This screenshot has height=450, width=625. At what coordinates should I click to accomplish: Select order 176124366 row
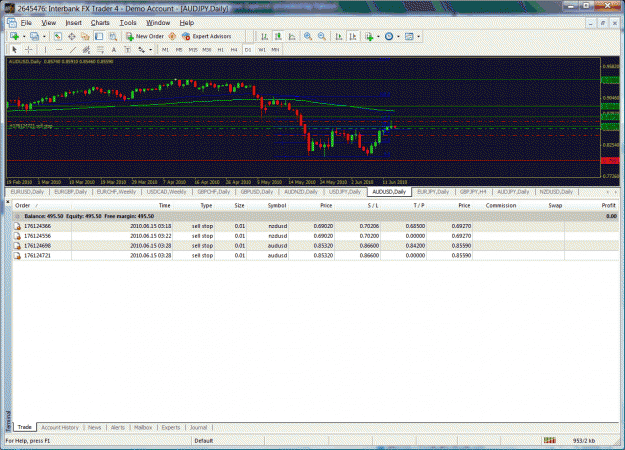(x=315, y=226)
